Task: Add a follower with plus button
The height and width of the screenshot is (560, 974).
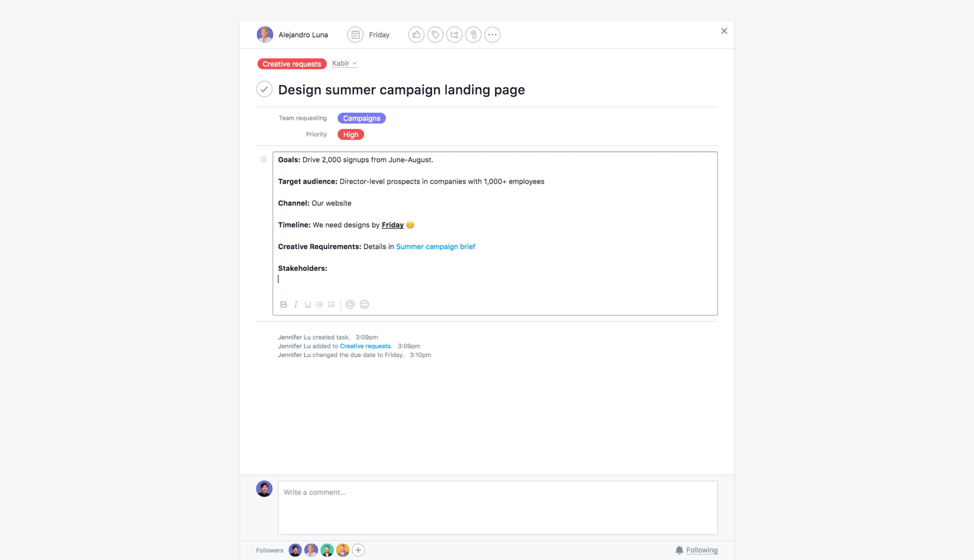Action: (359, 550)
